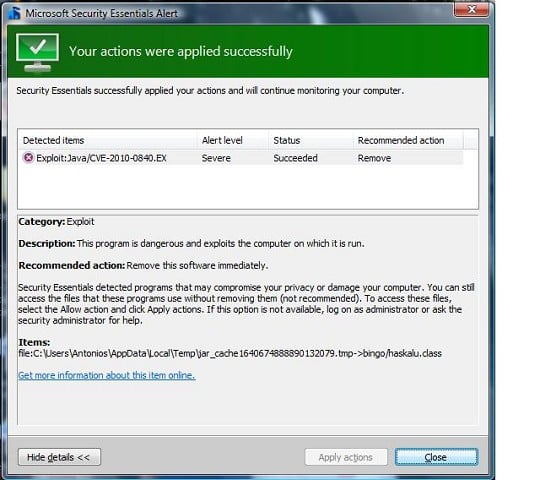Click the 'Your actions were applied successfully' heading
Screen dimensions: 540x480
click(181, 52)
